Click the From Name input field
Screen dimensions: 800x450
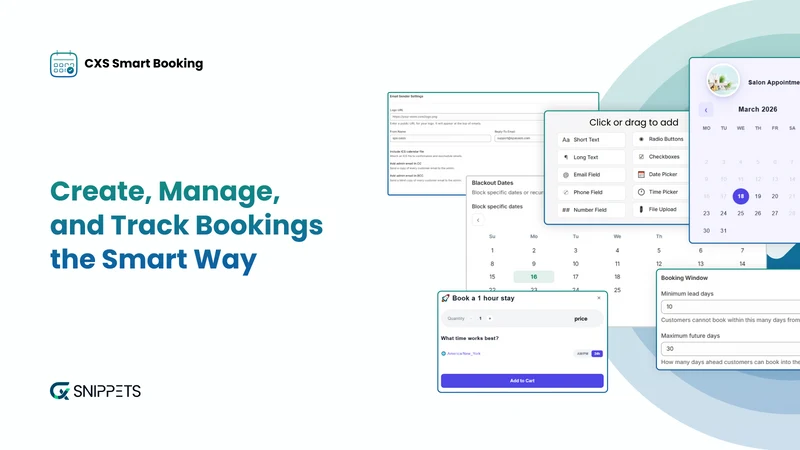(440, 138)
